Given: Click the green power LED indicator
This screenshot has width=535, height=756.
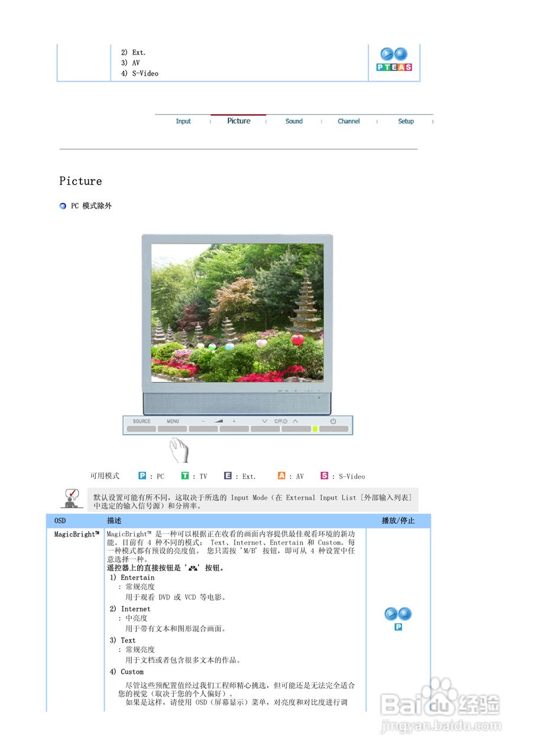Looking at the screenshot, I should pyautogui.click(x=315, y=429).
